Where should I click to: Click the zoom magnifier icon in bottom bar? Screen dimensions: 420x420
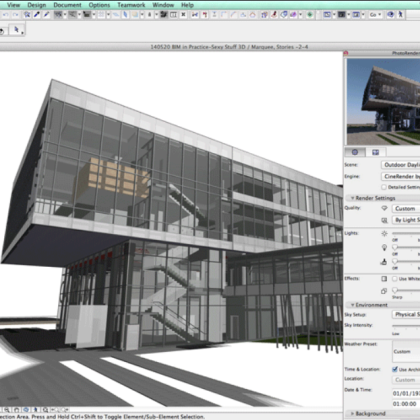7,410
